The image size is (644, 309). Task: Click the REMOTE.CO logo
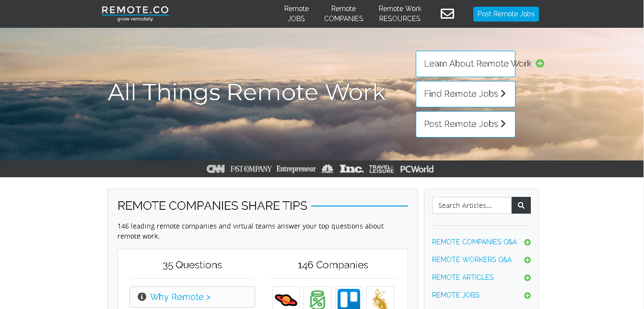[135, 13]
